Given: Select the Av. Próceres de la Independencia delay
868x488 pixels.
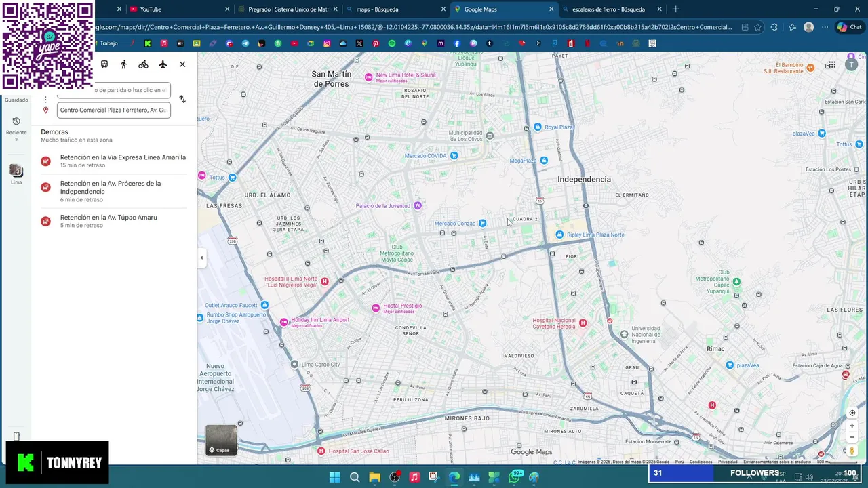Looking at the screenshot, I should (114, 191).
